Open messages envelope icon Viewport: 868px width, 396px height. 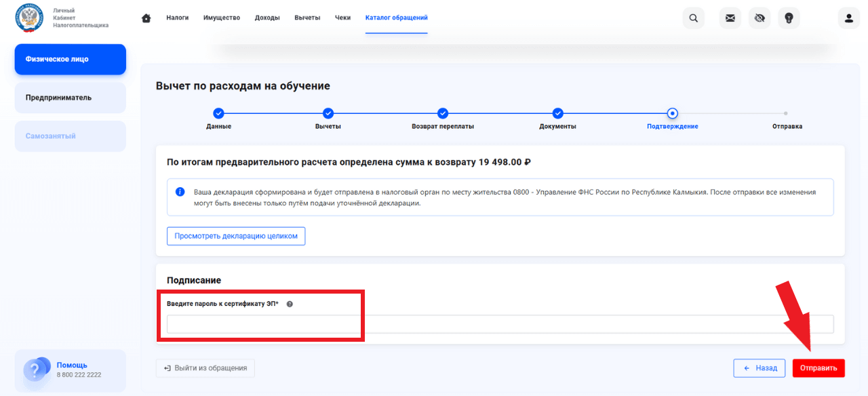730,18
